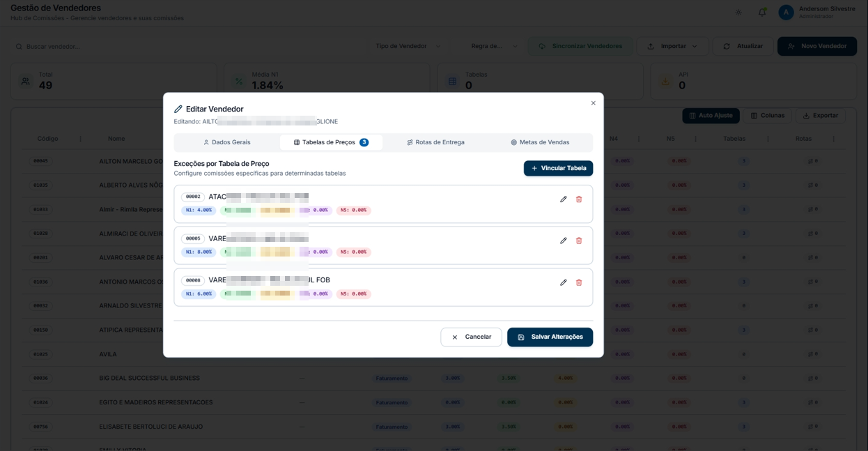Click the Média N1 percent icon
This screenshot has width=868, height=451.
click(x=239, y=81)
